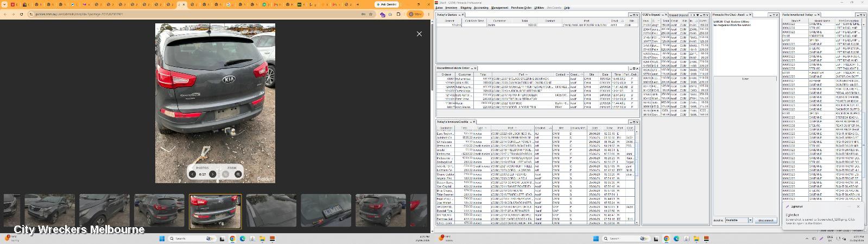Go to next vehicle photo
The image size is (868, 244).
(212, 174)
